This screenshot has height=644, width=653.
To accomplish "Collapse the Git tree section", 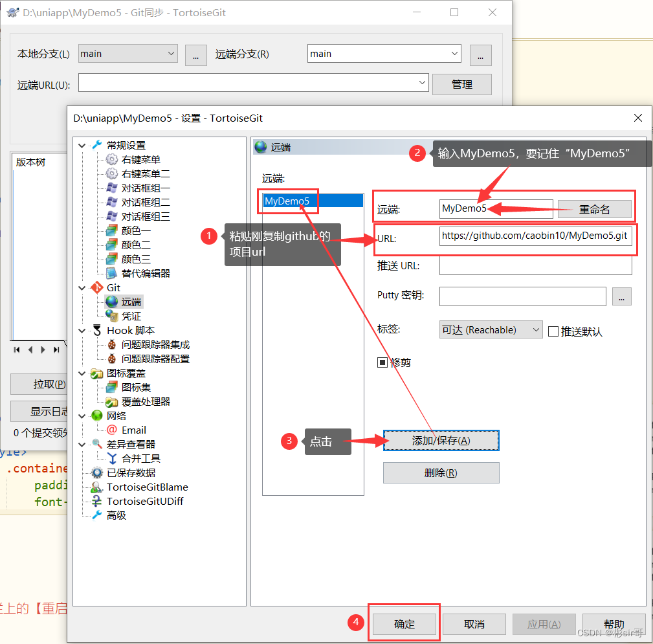I will 82,287.
